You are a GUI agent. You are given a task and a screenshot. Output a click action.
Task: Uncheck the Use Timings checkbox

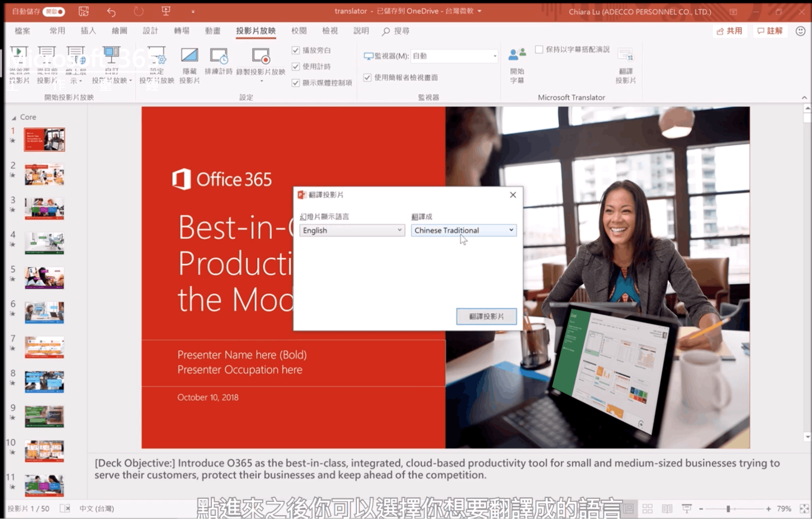pyautogui.click(x=296, y=67)
